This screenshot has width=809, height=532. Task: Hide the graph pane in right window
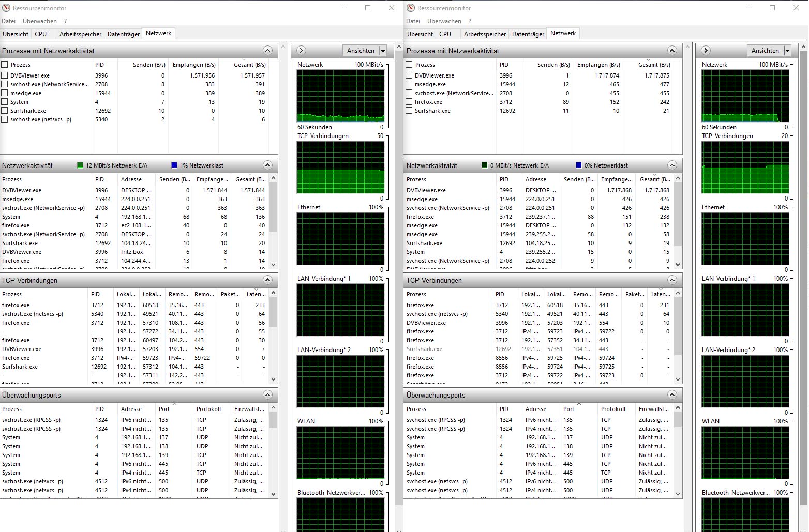coord(706,51)
